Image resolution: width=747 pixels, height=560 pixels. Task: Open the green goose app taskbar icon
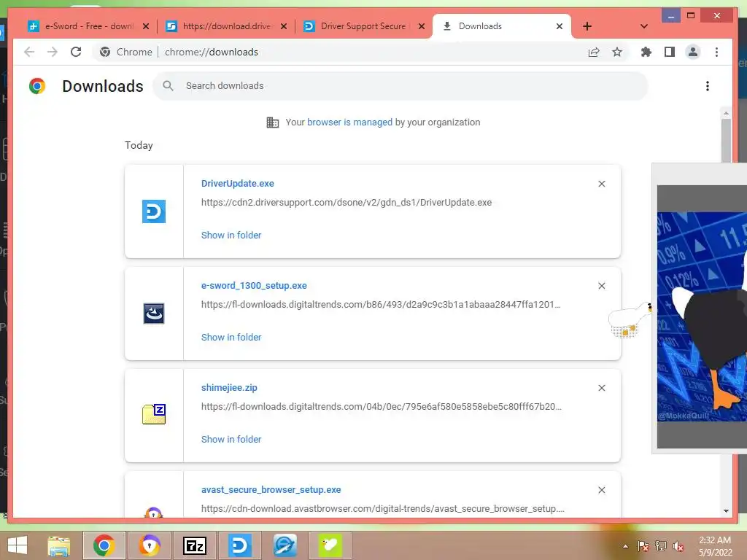pos(330,545)
